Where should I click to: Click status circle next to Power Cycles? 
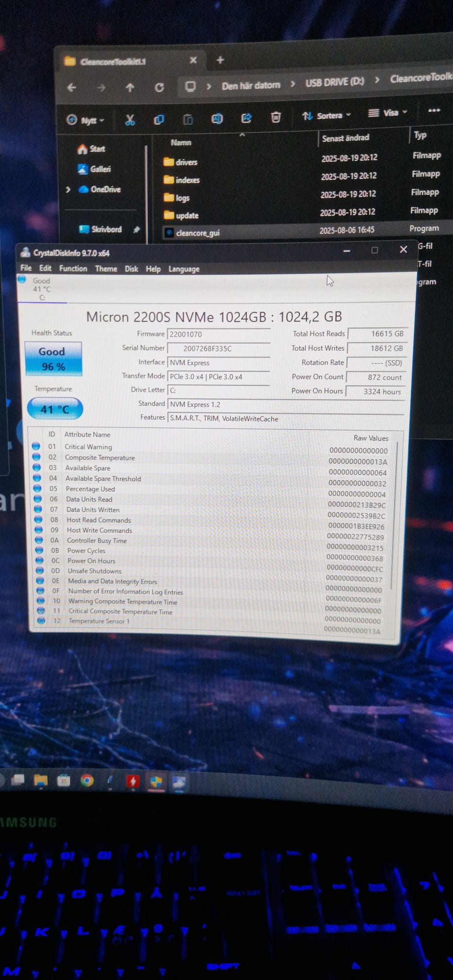[x=39, y=550]
